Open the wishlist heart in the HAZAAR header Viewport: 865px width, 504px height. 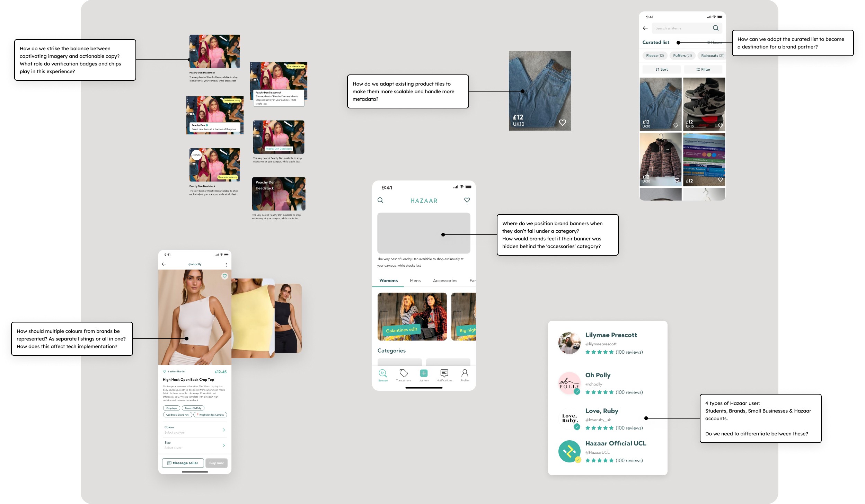(x=467, y=200)
